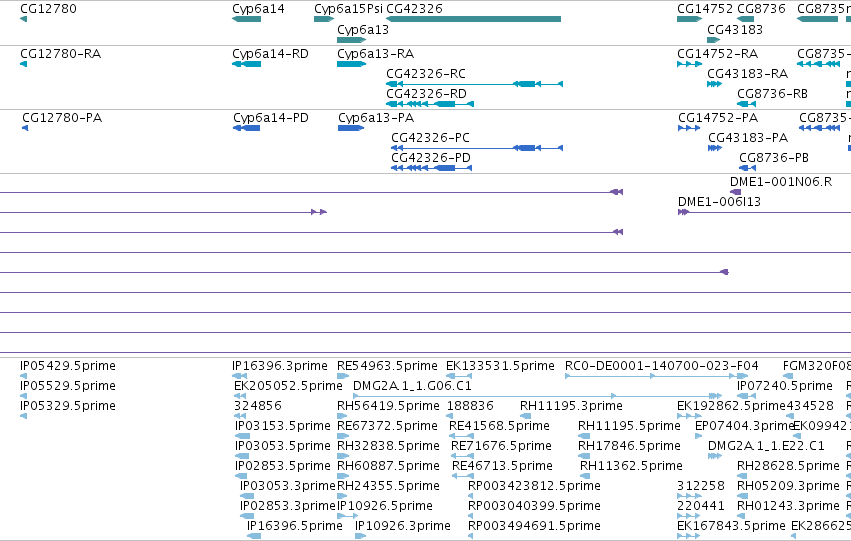Select EST IP05329.5prime

68,406
